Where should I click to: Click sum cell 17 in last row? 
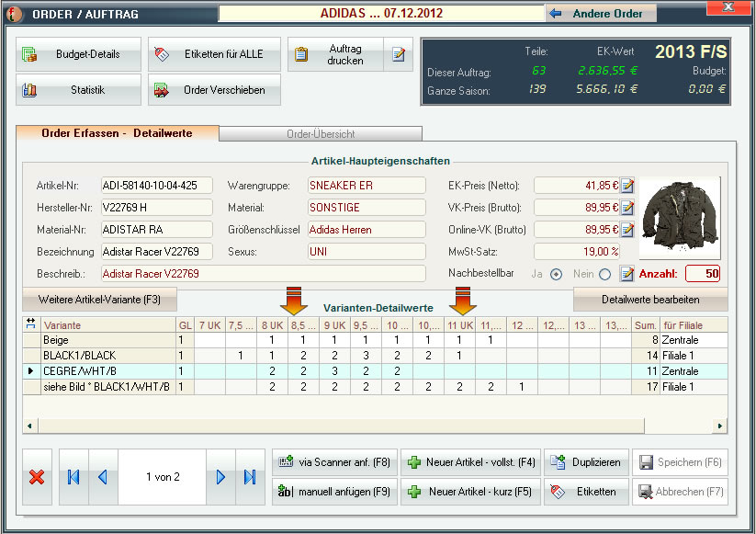[646, 387]
